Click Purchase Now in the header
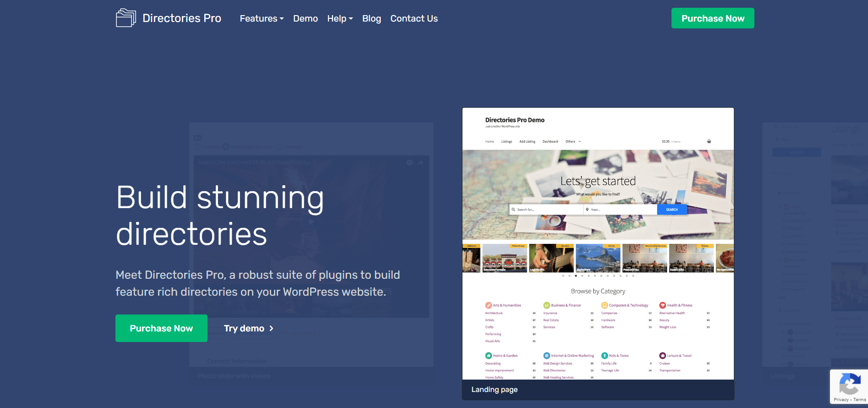 click(x=713, y=18)
